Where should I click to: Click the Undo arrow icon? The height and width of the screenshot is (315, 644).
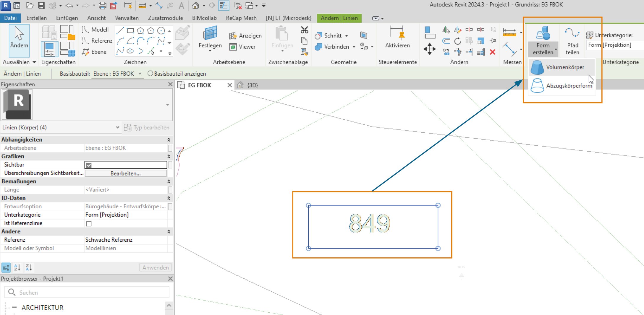point(69,5)
